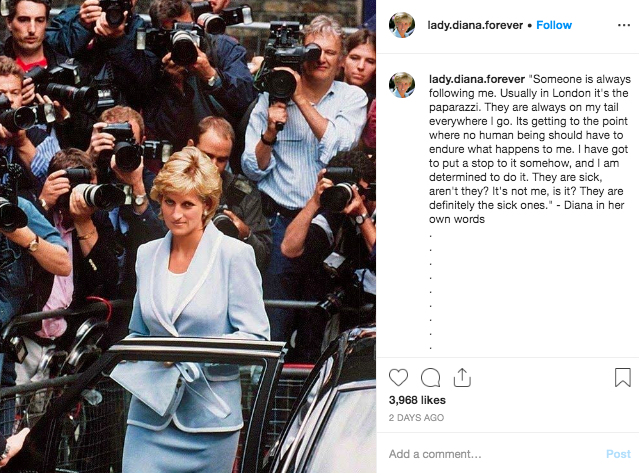Open the caption's lady.diana.forever username link
639x473 pixels.
coord(477,79)
